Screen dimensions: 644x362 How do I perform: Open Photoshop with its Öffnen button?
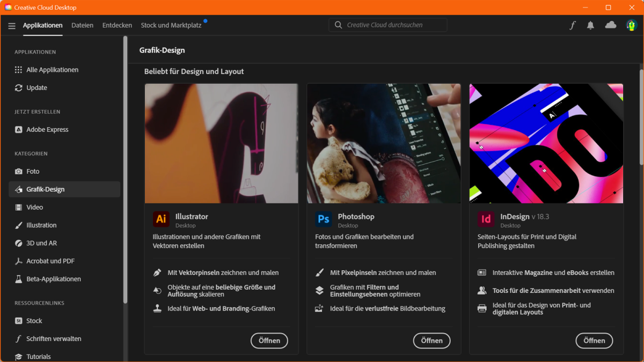[432, 341]
